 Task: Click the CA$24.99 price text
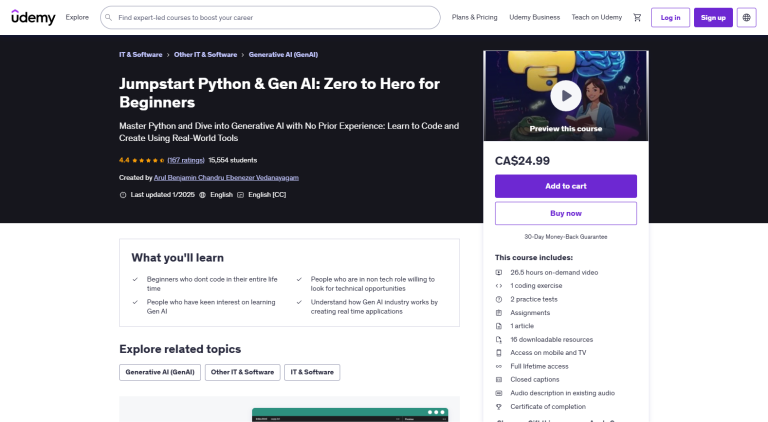pyautogui.click(x=522, y=161)
